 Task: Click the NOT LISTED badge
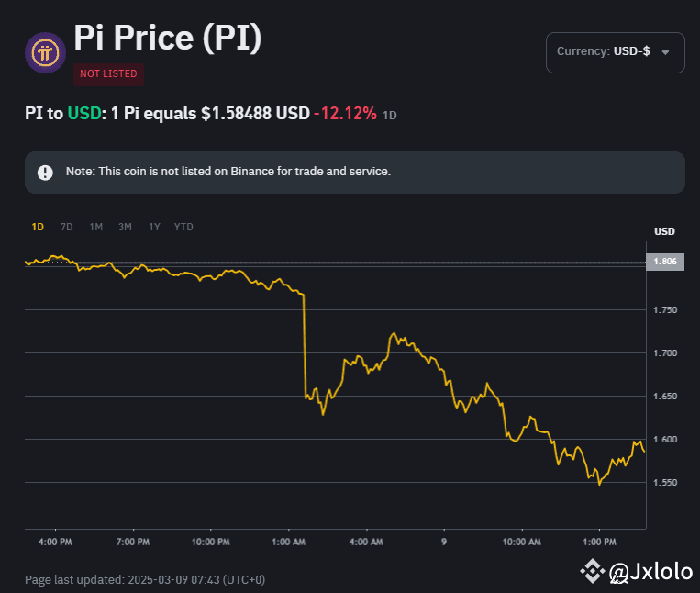point(108,73)
